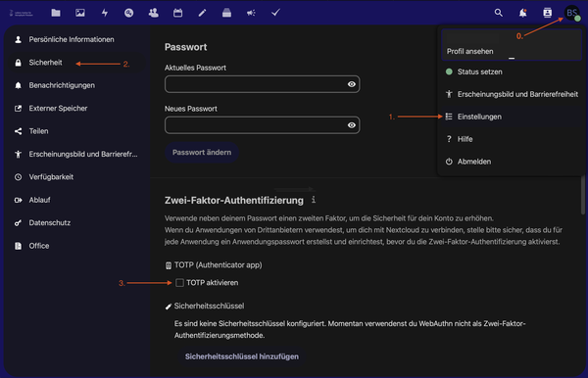Click the Nextcloud logo top left
Image resolution: width=588 pixels, height=378 pixels.
(x=22, y=13)
